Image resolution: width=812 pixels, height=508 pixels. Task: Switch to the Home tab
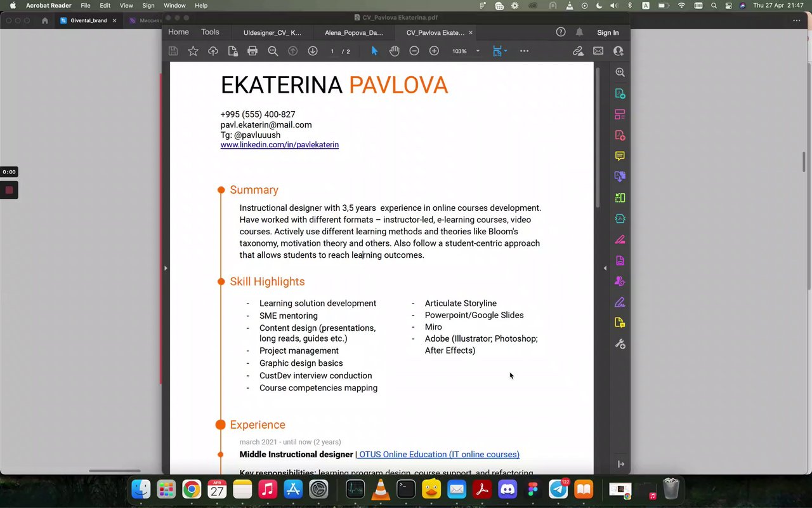tap(178, 32)
